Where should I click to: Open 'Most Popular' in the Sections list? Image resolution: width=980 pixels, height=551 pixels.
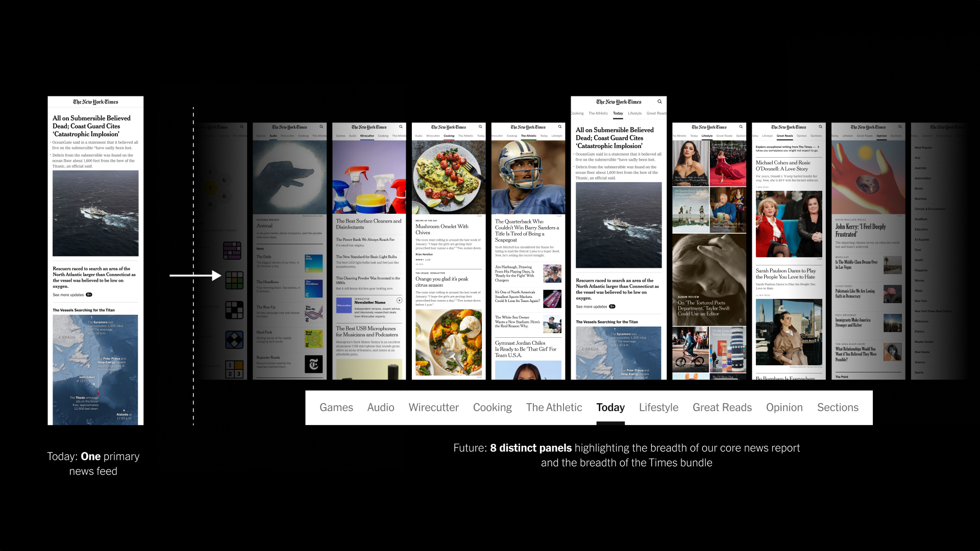click(923, 147)
